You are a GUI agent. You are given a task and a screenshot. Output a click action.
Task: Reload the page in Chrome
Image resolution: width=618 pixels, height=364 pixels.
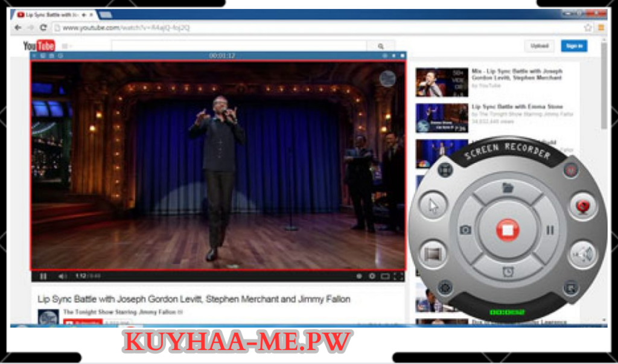coord(43,28)
